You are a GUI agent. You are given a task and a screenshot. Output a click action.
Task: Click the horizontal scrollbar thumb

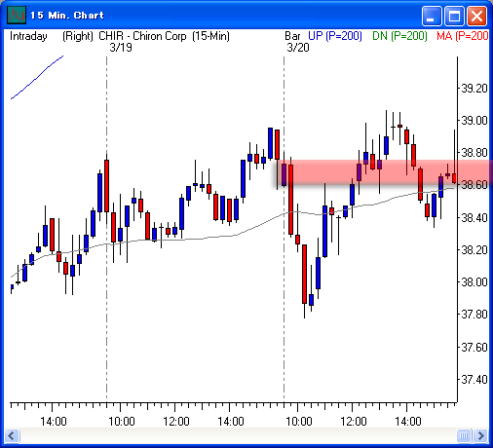(464, 435)
